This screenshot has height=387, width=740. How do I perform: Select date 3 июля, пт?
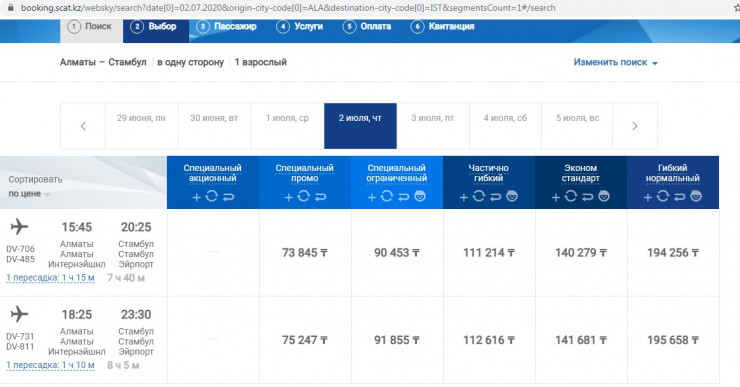tap(433, 126)
